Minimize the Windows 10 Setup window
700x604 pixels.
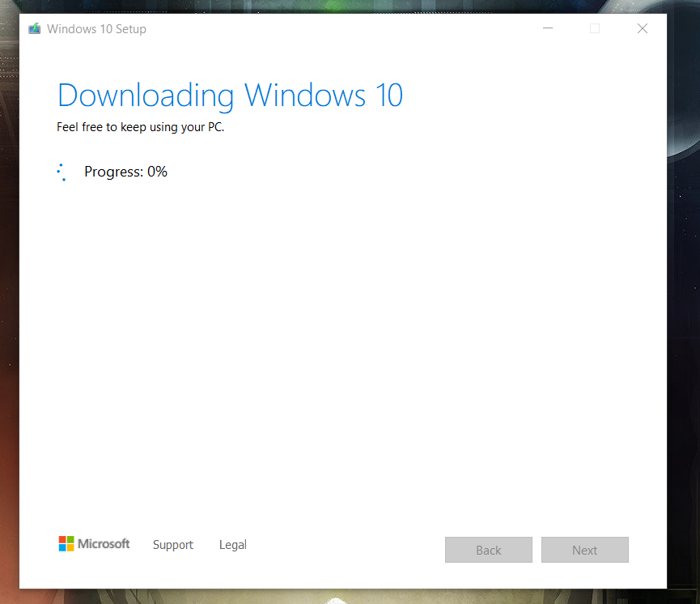(x=548, y=28)
